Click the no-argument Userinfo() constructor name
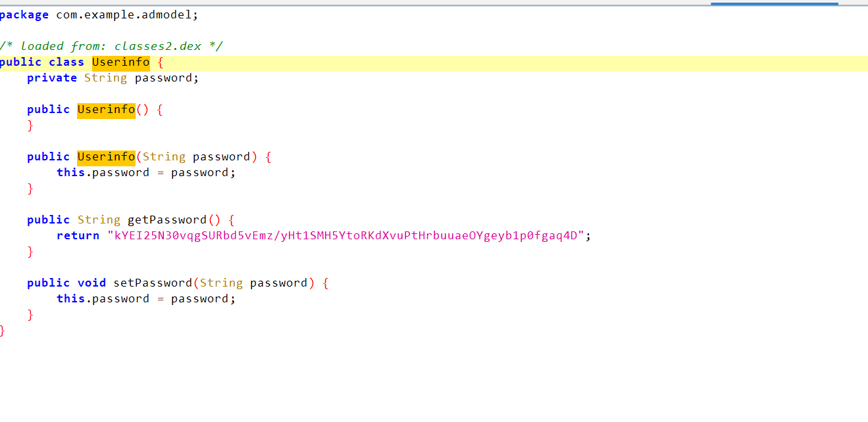Image resolution: width=868 pixels, height=422 pixels. click(x=106, y=109)
